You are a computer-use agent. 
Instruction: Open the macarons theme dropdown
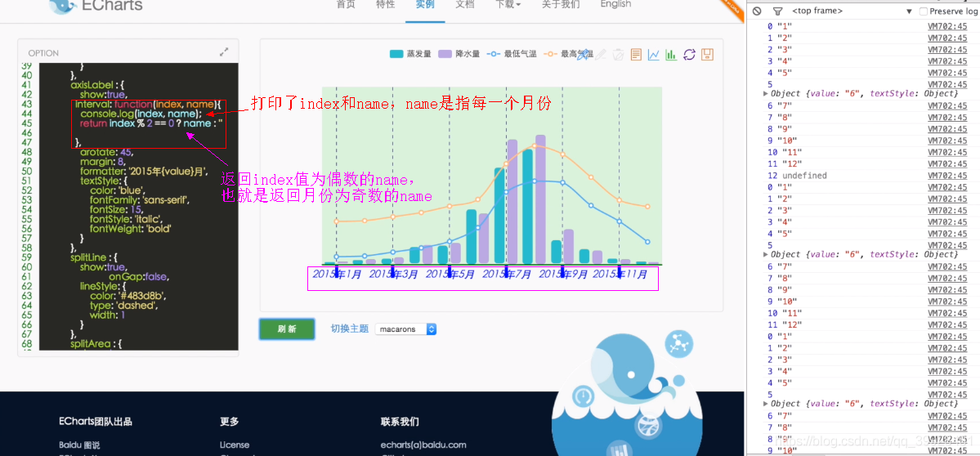pyautogui.click(x=405, y=329)
